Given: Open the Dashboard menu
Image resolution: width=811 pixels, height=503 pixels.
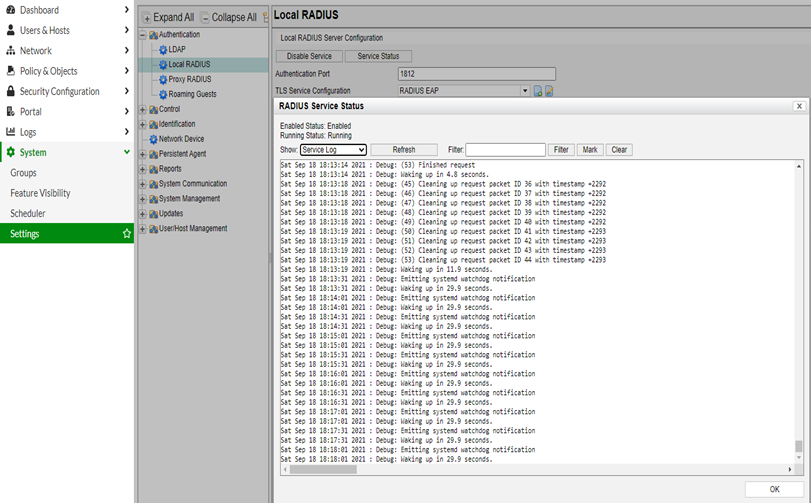Looking at the screenshot, I should [67, 10].
